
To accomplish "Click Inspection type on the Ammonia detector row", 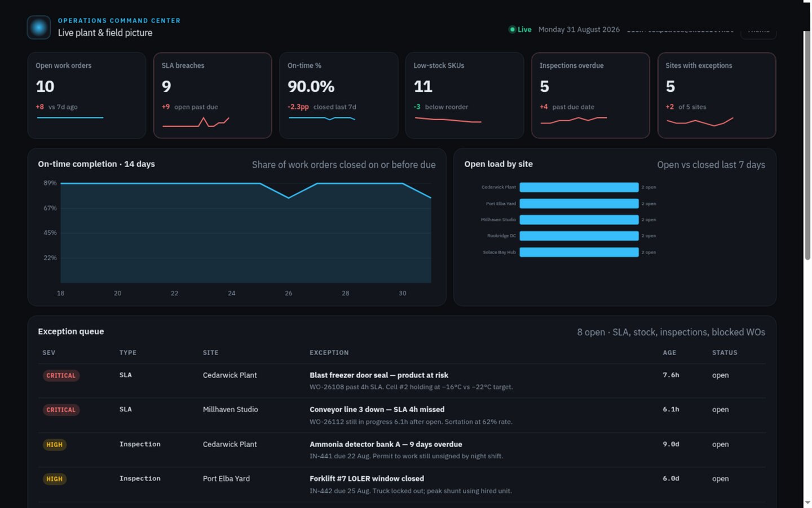I will 140,444.
